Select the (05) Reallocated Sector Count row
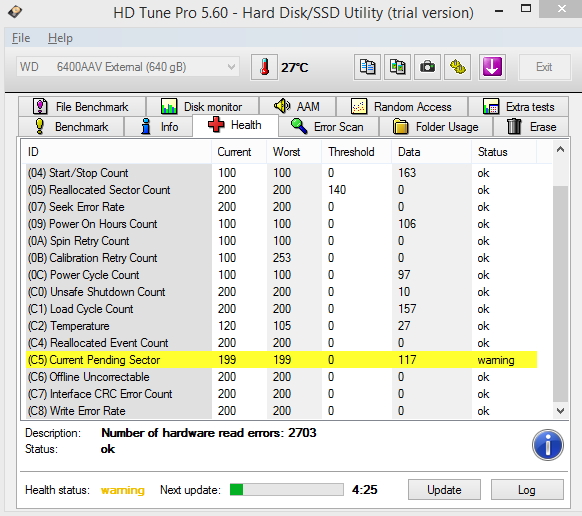 281,190
